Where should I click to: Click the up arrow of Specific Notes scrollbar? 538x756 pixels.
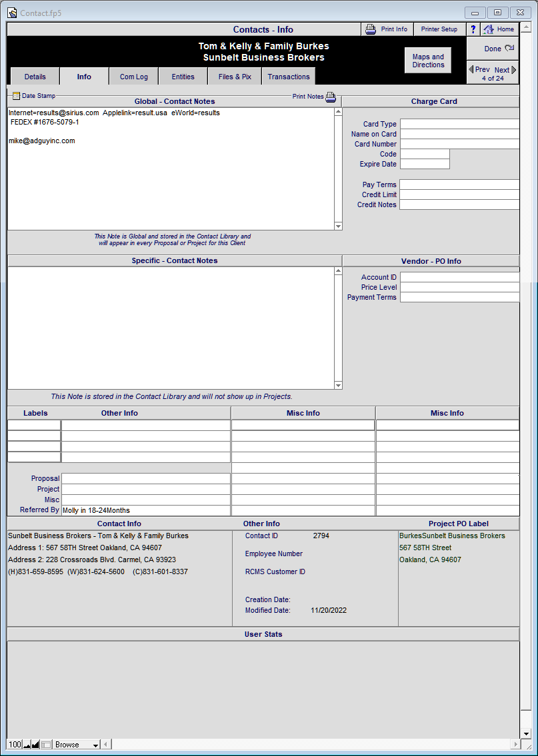pyautogui.click(x=338, y=271)
